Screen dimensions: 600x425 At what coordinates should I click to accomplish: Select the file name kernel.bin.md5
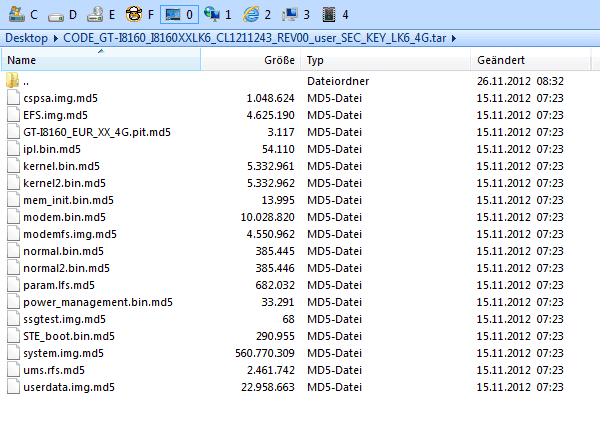click(61, 166)
